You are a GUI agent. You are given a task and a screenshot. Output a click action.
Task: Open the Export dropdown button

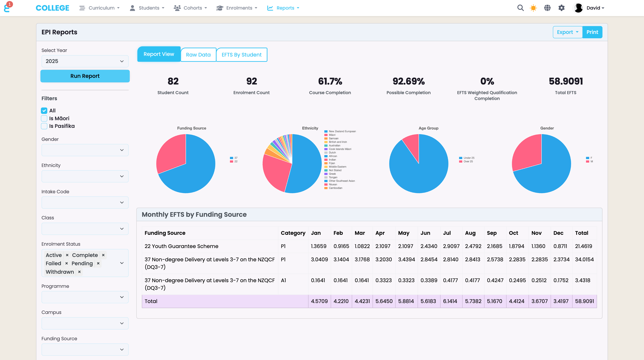(567, 32)
